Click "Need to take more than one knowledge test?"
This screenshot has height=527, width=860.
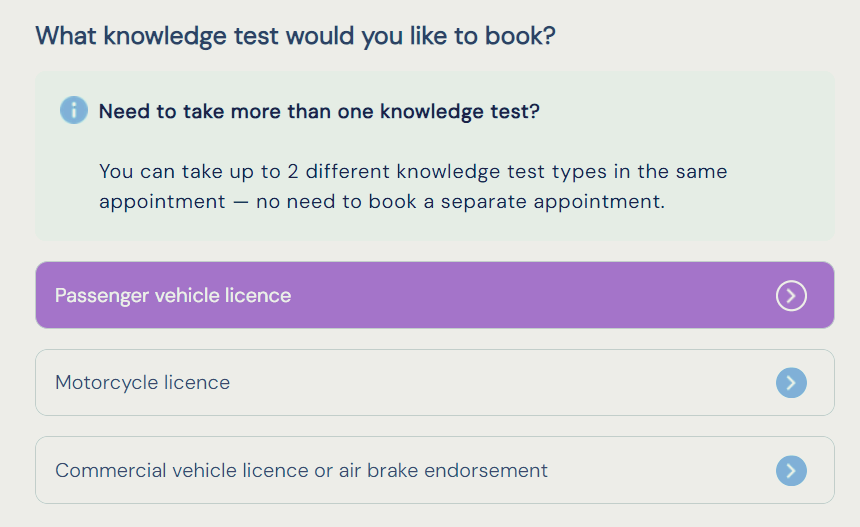(319, 111)
